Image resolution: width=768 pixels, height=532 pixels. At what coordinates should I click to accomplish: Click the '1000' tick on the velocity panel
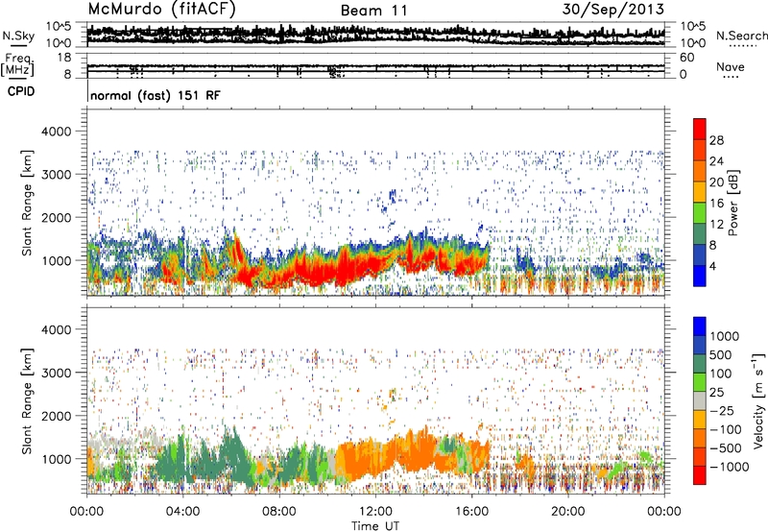(56, 459)
